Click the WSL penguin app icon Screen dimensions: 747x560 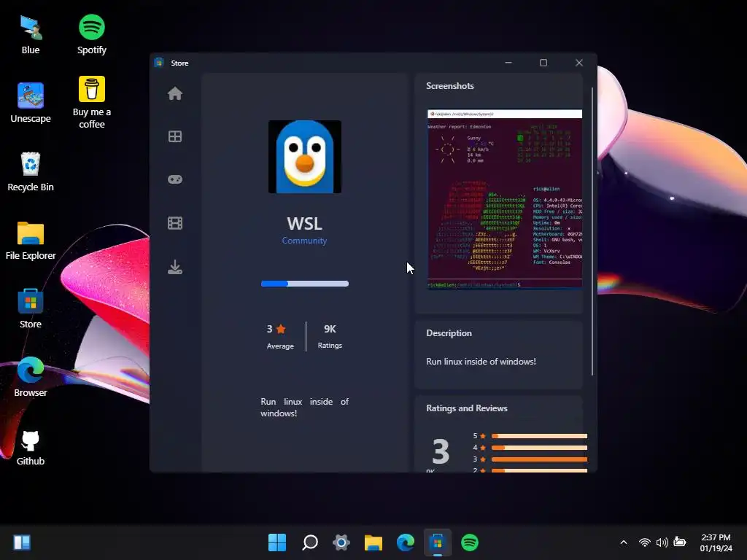pyautogui.click(x=305, y=157)
